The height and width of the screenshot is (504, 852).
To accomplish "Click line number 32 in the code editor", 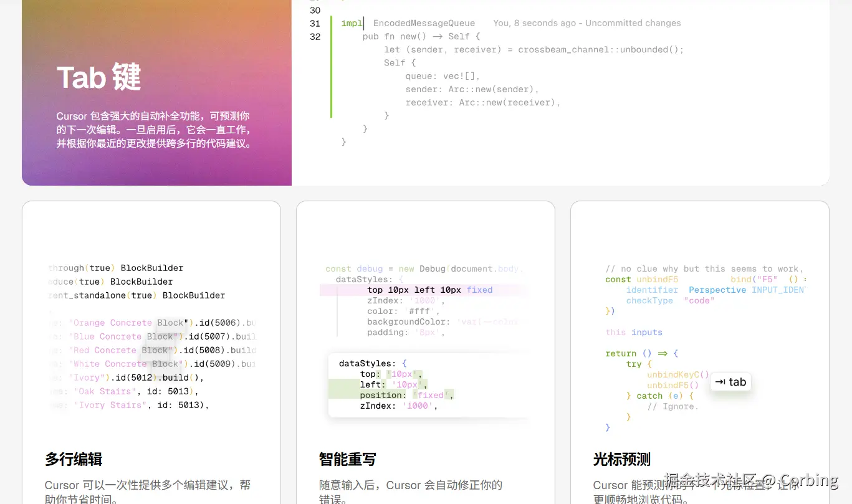I will click(x=315, y=36).
